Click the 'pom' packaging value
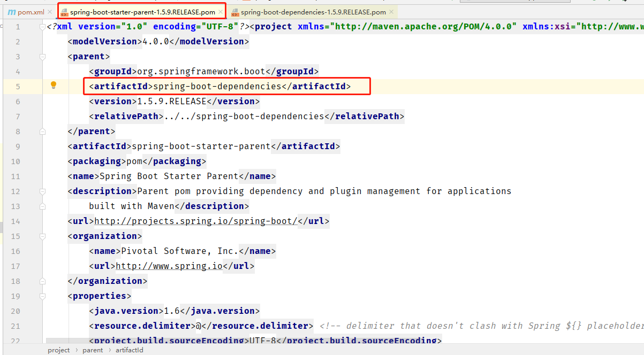Image resolution: width=644 pixels, height=355 pixels. [134, 161]
